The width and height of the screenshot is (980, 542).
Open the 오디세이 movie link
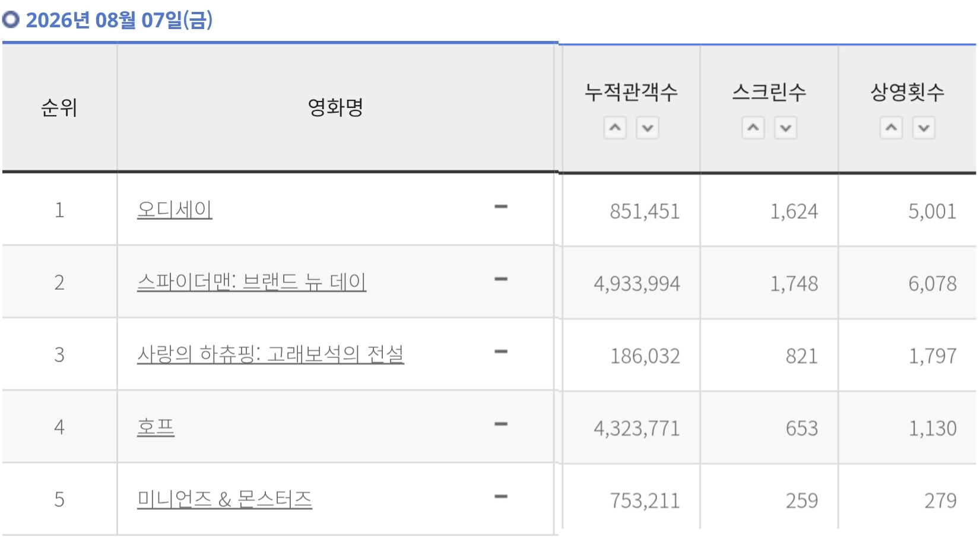click(x=175, y=210)
